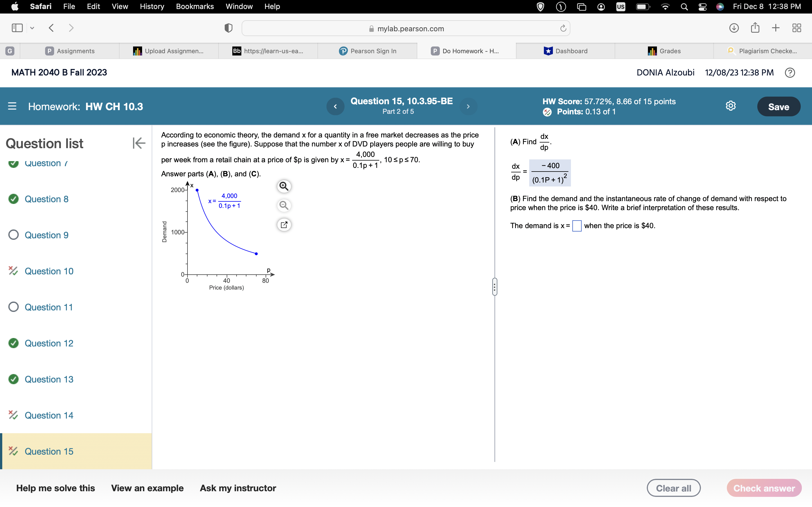812x507 pixels.
Task: Click the demand x answer input box
Action: tap(577, 226)
